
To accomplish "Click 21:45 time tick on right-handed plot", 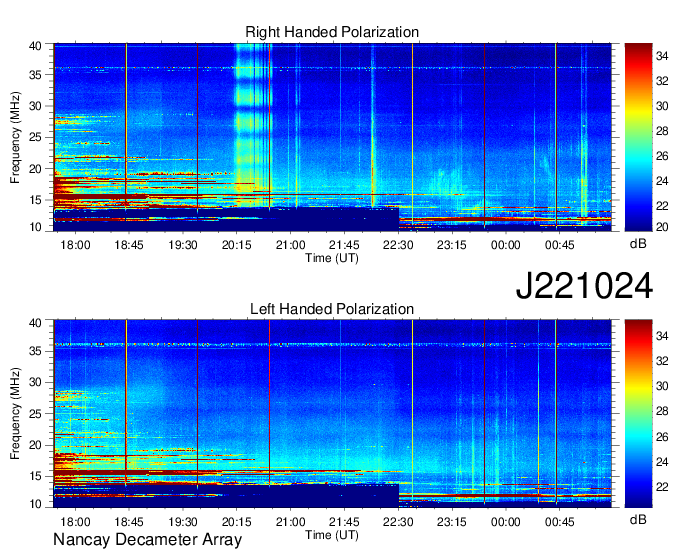I will [x=344, y=245].
